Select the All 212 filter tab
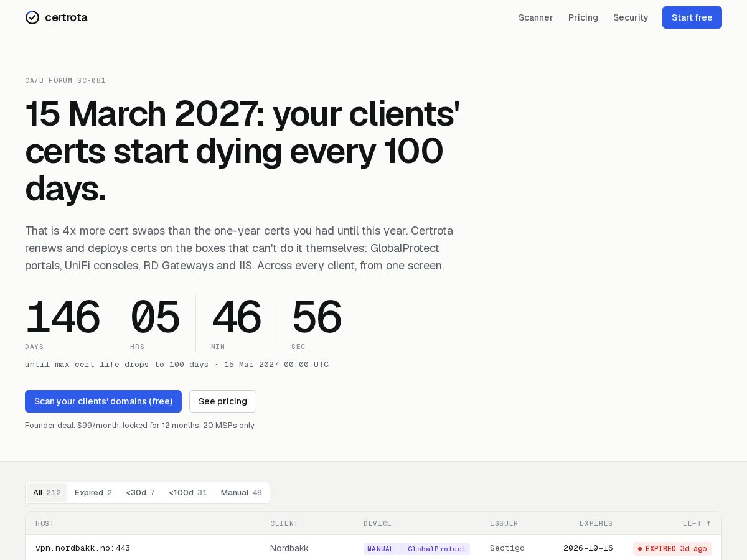The height and width of the screenshot is (560, 747). 47,493
